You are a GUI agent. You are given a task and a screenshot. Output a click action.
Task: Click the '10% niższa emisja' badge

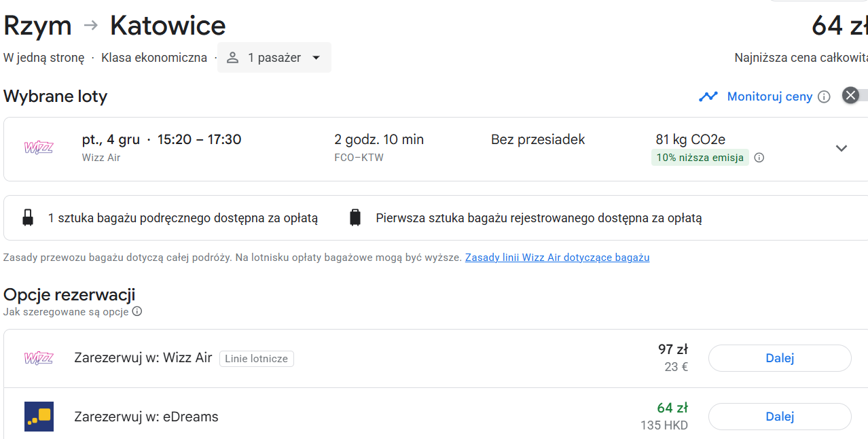[700, 158]
